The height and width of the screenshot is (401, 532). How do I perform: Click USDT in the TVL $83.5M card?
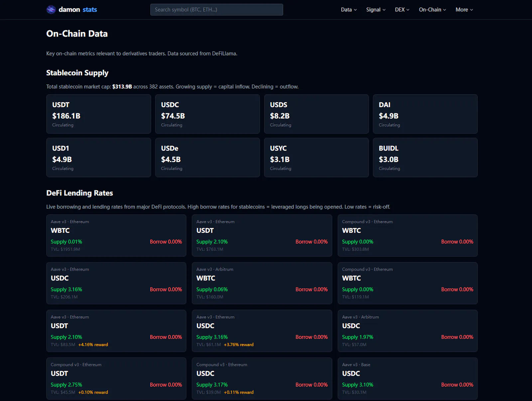(59, 326)
